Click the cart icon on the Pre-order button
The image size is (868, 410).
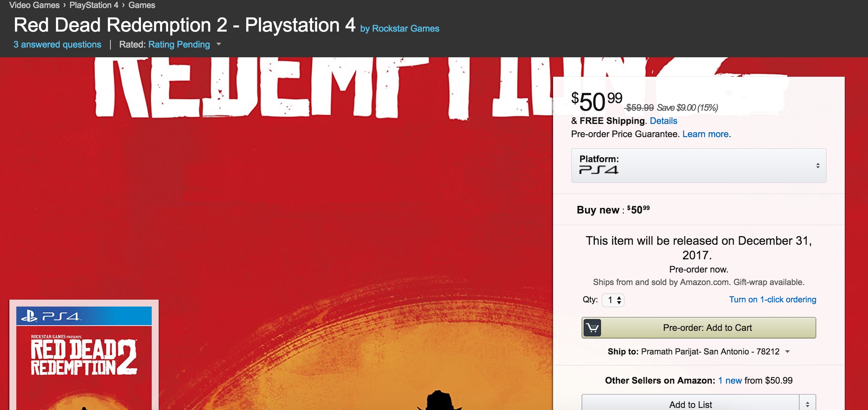pos(592,328)
